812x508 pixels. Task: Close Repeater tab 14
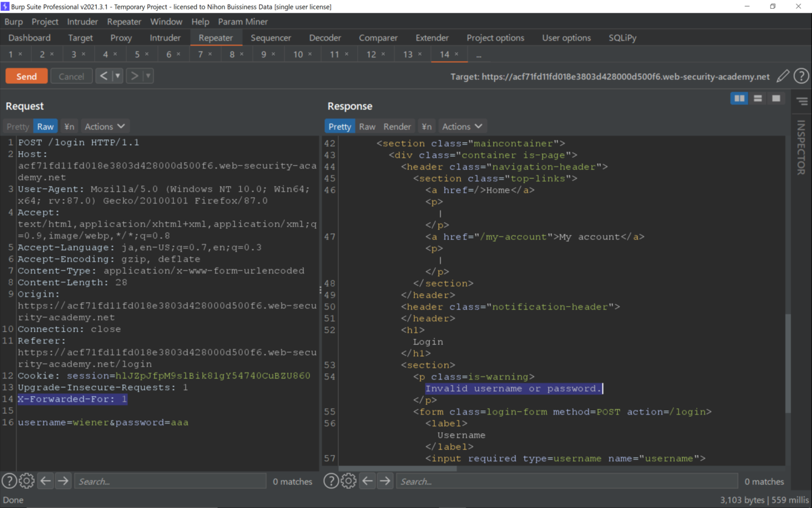tap(456, 54)
